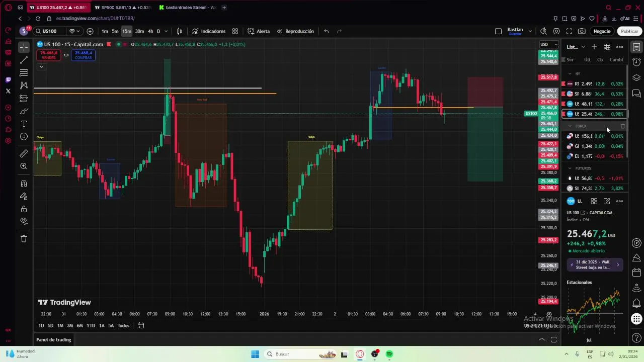This screenshot has width=644, height=362.
Task: Open the candlestick chart style selector
Action: click(180, 31)
